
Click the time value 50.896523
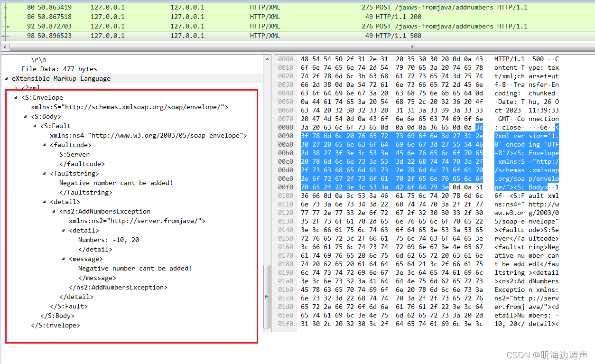pos(55,36)
